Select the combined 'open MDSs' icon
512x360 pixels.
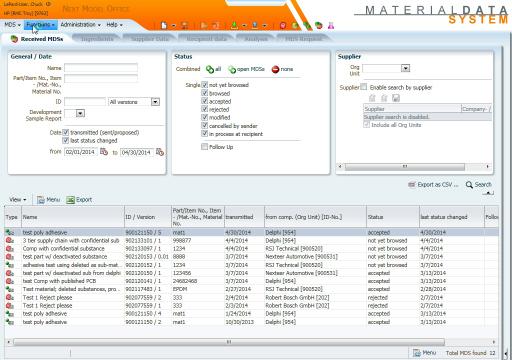(x=232, y=69)
